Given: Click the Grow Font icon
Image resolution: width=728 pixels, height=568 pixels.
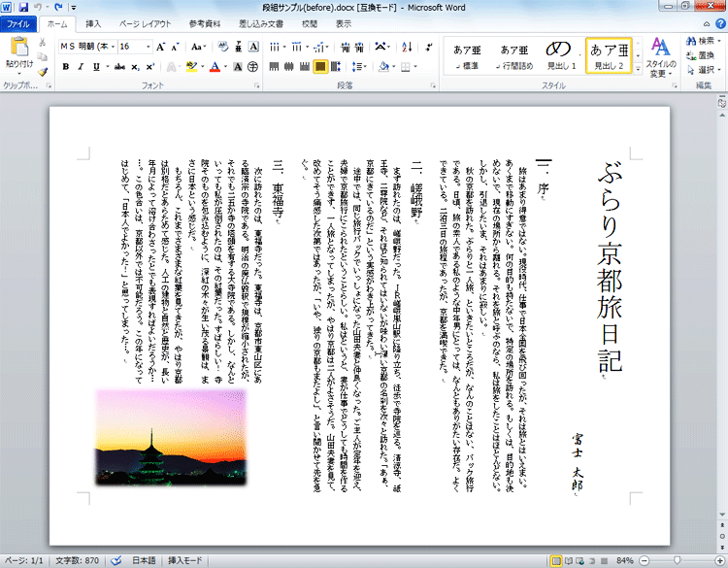Looking at the screenshot, I should (x=160, y=47).
